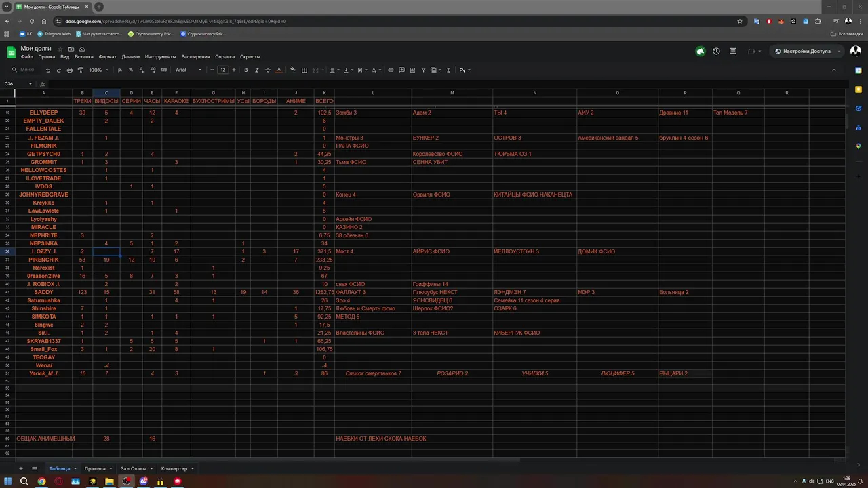Screen dimensions: 868x488
Task: Open the all sheets list
Action: point(35,468)
